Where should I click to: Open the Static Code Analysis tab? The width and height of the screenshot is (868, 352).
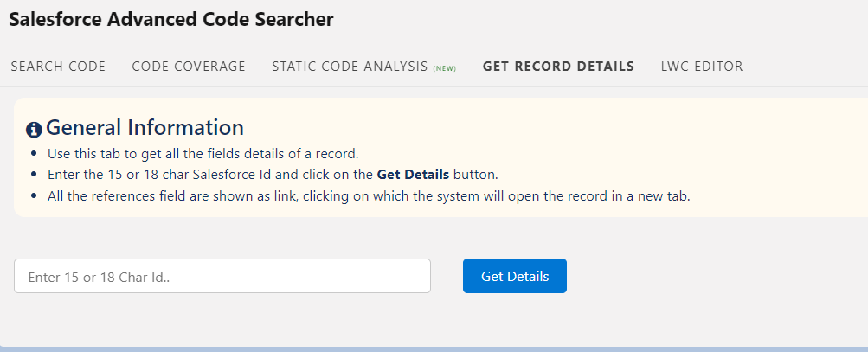[x=350, y=67]
